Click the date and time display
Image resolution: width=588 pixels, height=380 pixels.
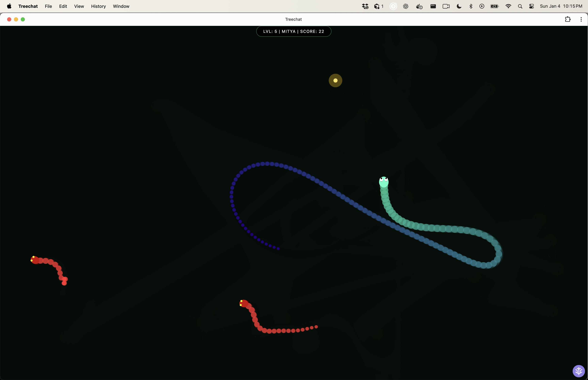[x=561, y=6]
